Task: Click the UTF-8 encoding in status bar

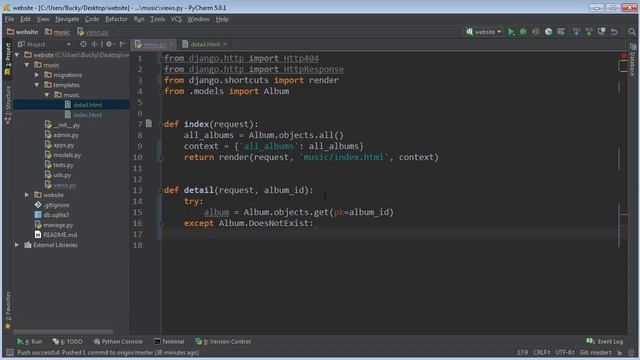Action: [565, 352]
